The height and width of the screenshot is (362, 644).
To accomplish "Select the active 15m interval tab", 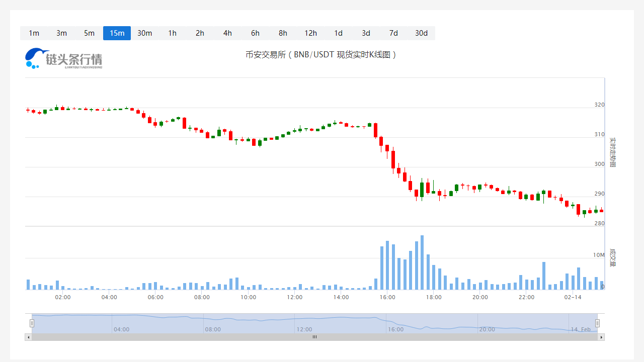I will (117, 33).
